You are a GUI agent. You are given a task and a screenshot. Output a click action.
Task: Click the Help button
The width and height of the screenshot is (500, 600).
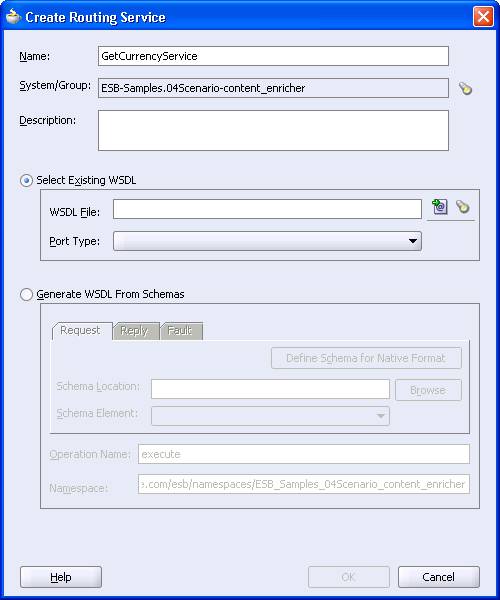[x=61, y=577]
